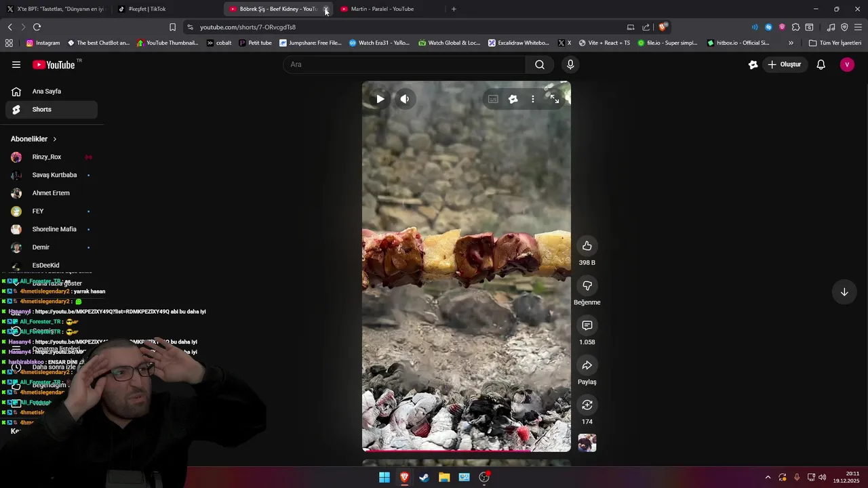
Task: Toggle captions on the Short
Action: click(x=493, y=99)
